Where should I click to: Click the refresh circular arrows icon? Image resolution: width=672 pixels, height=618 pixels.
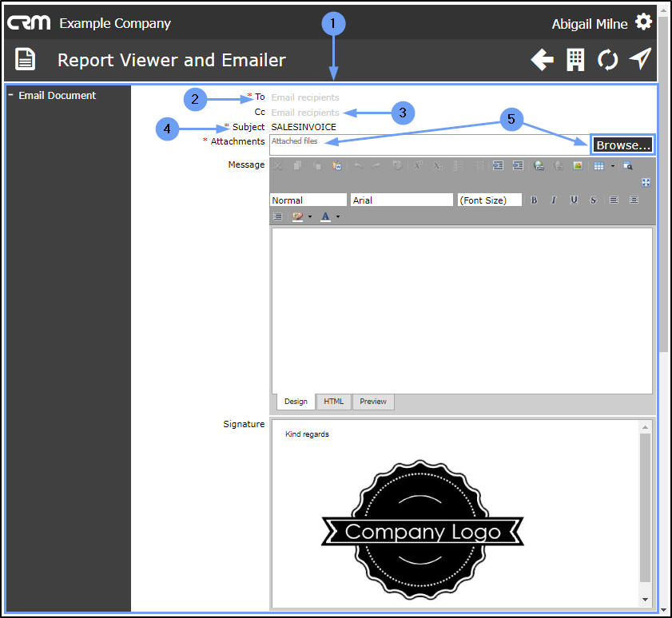608,60
